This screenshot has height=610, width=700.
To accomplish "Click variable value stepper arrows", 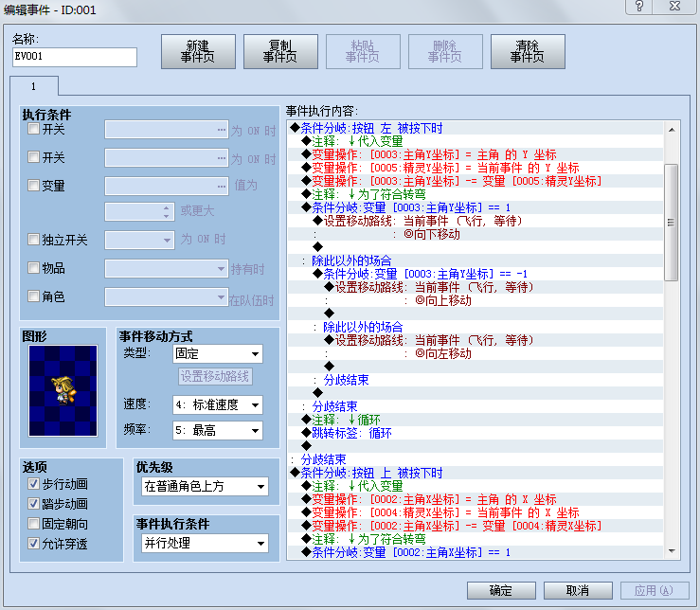I will click(x=167, y=211).
